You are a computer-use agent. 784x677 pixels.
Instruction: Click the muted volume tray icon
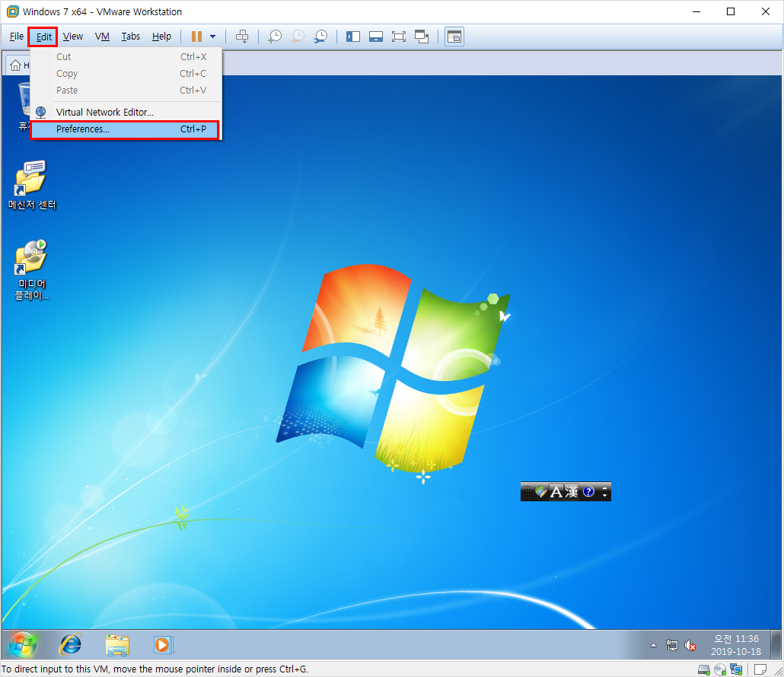point(690,646)
